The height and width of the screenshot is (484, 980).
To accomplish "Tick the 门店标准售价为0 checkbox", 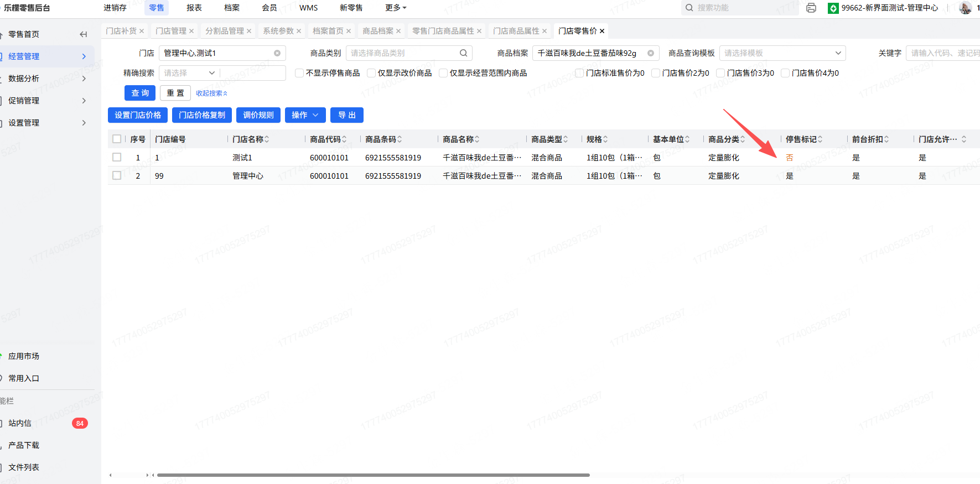I will coord(579,73).
